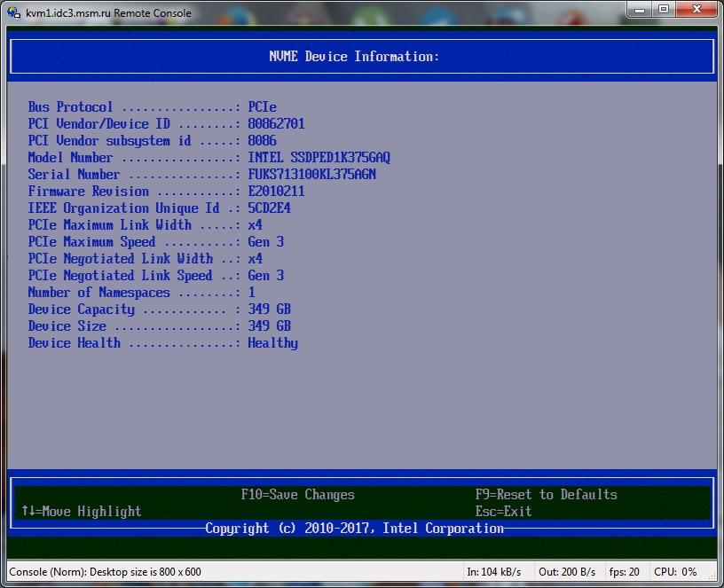Click the F9=Reset to Defaults hint

pyautogui.click(x=547, y=495)
